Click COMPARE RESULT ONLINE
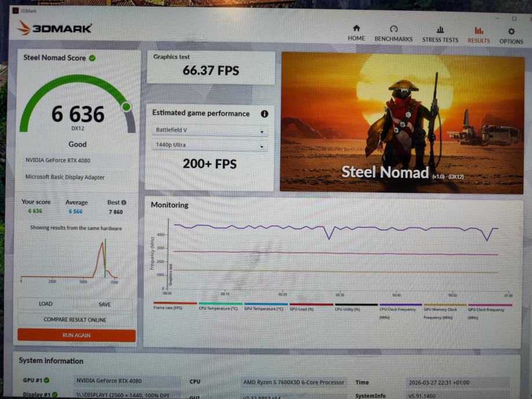Viewport: 532px width, 399px height. tap(75, 320)
